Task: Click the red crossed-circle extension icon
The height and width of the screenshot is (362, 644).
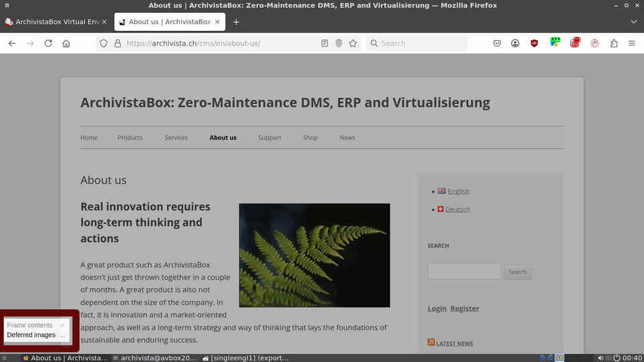Action: 594,43
